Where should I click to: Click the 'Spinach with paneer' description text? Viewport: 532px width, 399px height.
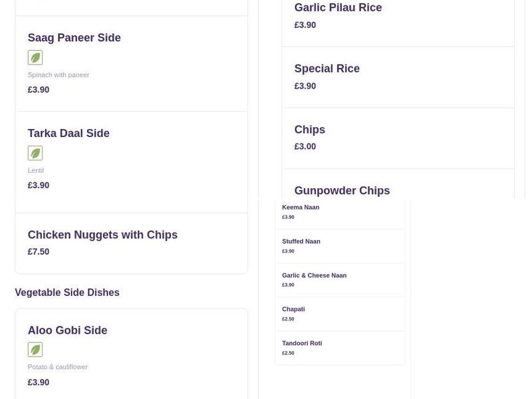coord(59,75)
